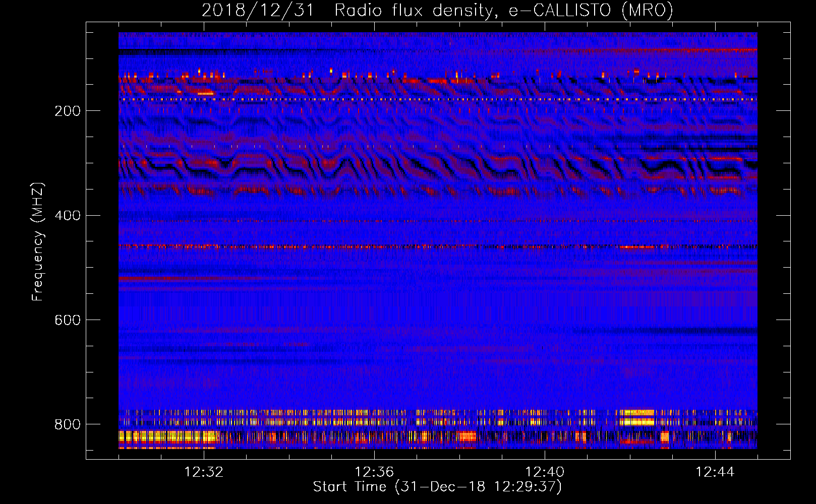This screenshot has height=504, width=816.
Task: Click the '800' frequency tick label
Action: 68,424
